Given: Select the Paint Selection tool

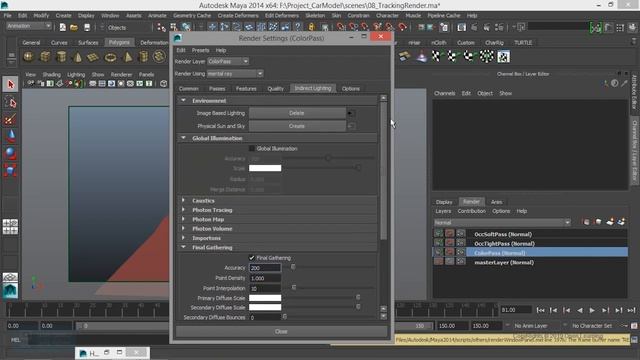Looking at the screenshot, I should pyautogui.click(x=11, y=119).
